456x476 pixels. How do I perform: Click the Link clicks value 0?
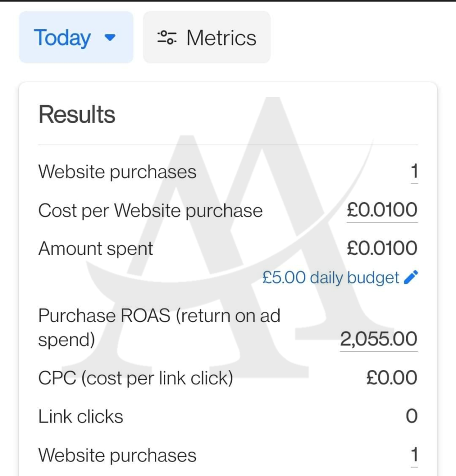tap(412, 416)
